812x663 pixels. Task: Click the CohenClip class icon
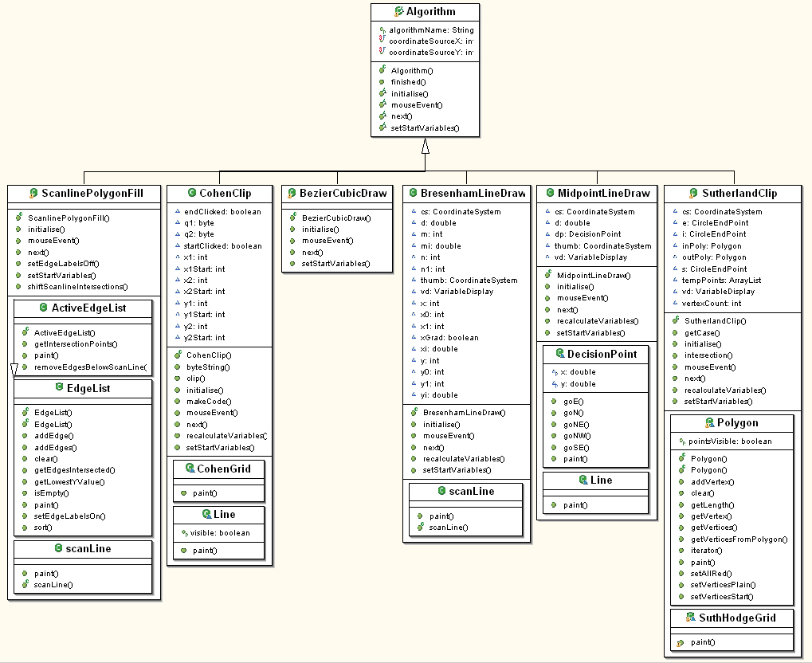coord(191,193)
